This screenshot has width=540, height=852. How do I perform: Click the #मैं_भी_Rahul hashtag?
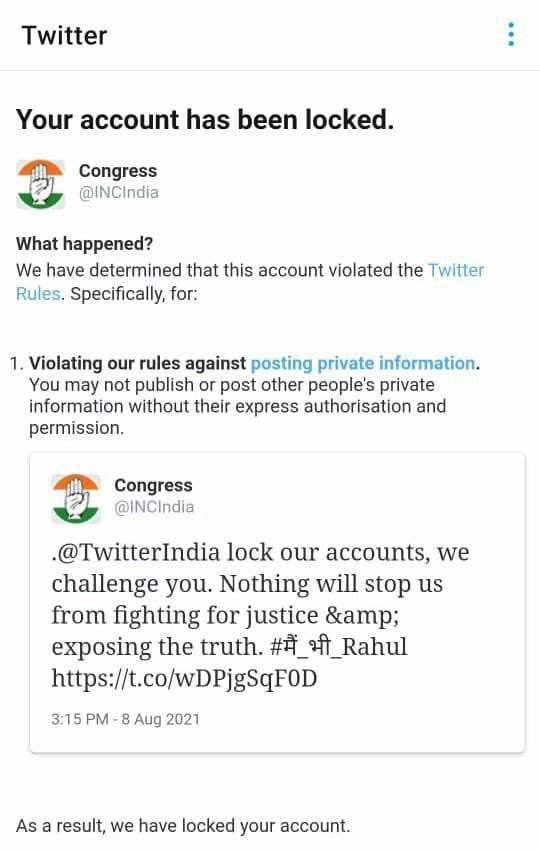[338, 647]
